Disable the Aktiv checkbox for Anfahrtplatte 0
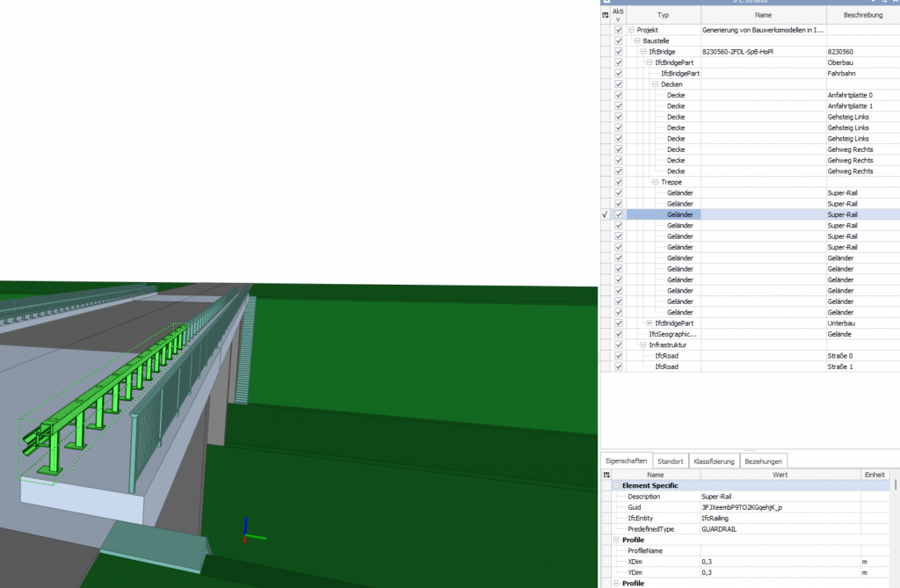 tap(619, 95)
